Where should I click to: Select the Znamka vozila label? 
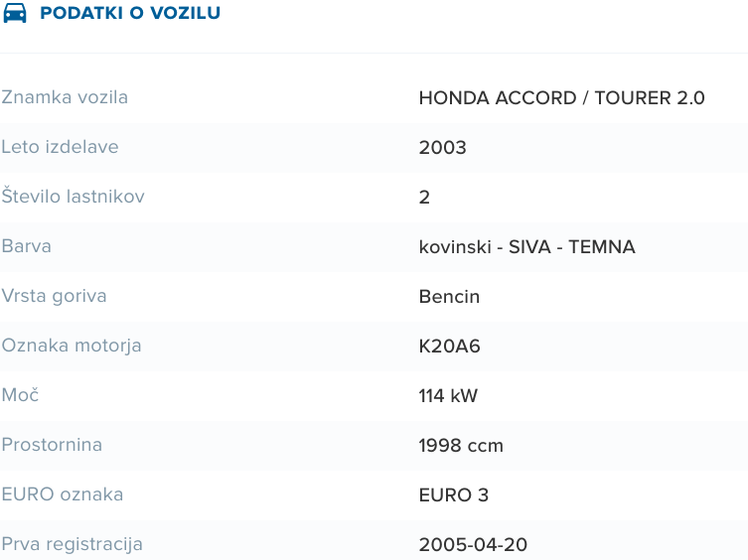[65, 97]
